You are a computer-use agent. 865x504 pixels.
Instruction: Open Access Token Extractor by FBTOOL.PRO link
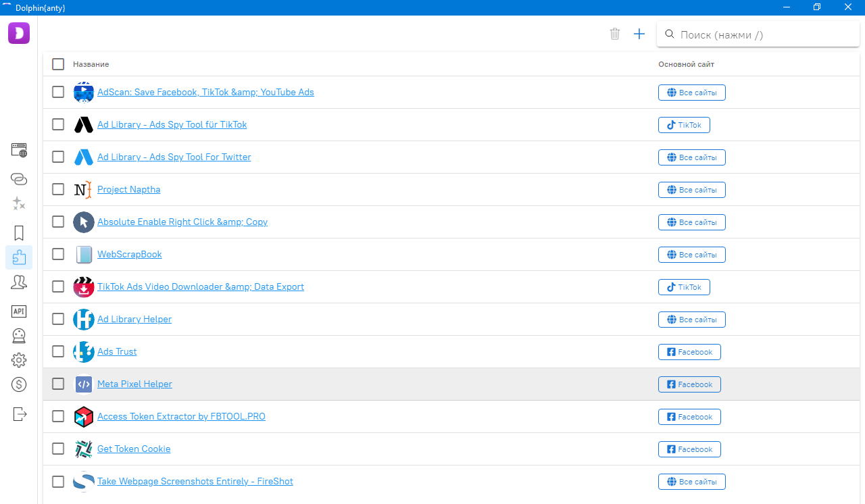click(181, 416)
